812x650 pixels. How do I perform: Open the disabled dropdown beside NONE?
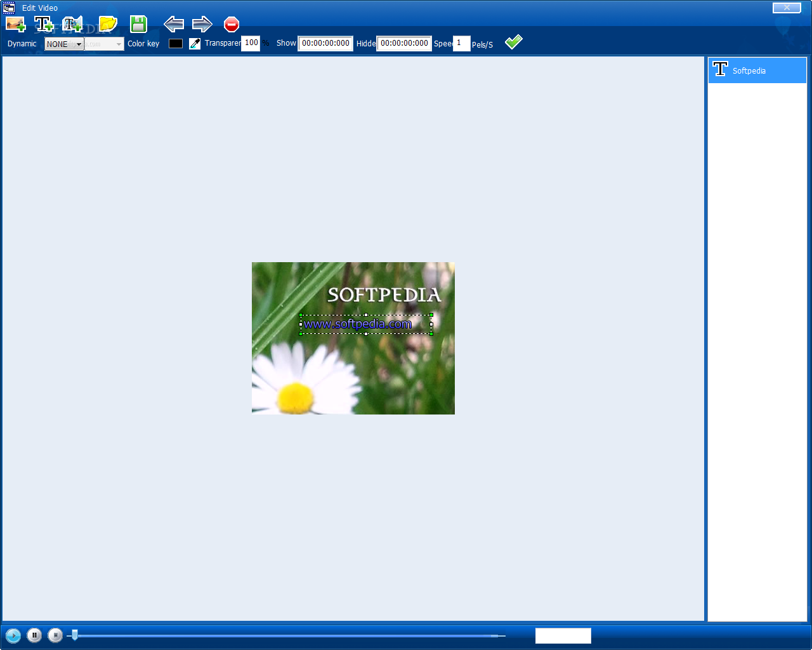pyautogui.click(x=104, y=44)
